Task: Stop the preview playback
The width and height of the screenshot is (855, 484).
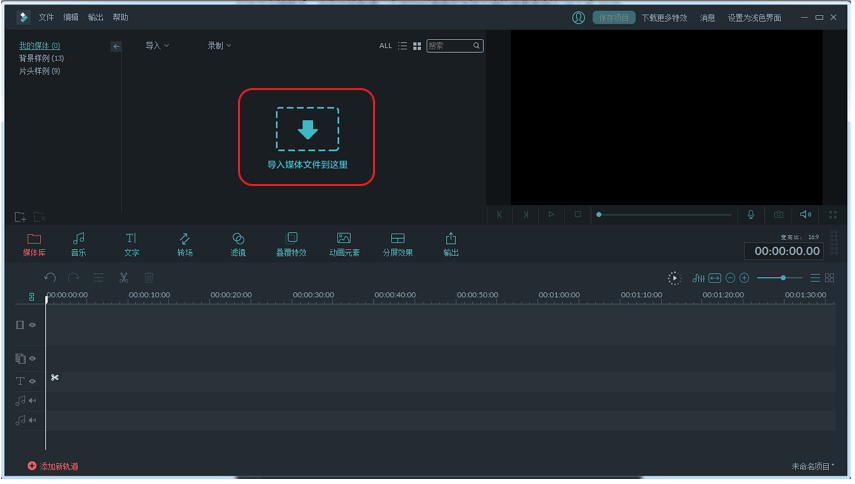Action: coord(577,215)
